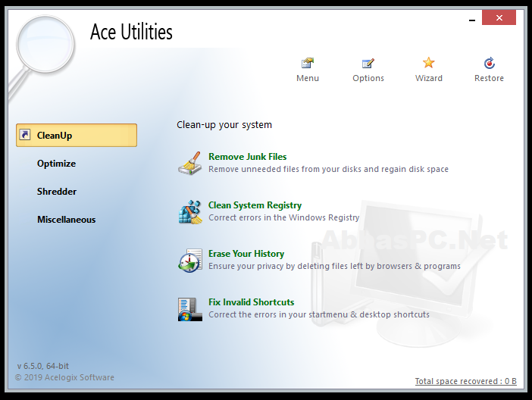
Task: Click the Fix Invalid Shortcuts icon
Action: tap(190, 309)
